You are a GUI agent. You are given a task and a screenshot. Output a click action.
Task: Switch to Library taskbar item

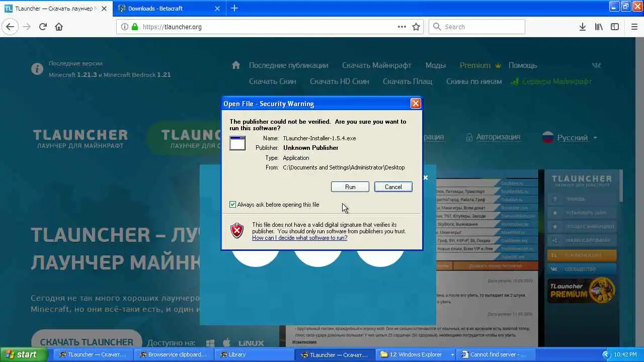[255, 354]
